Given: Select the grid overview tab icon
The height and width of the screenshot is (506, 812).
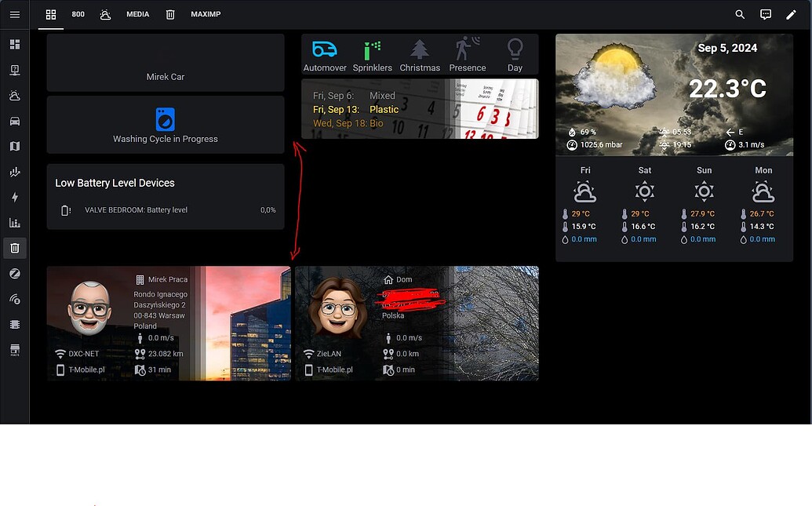Looking at the screenshot, I should 50,14.
